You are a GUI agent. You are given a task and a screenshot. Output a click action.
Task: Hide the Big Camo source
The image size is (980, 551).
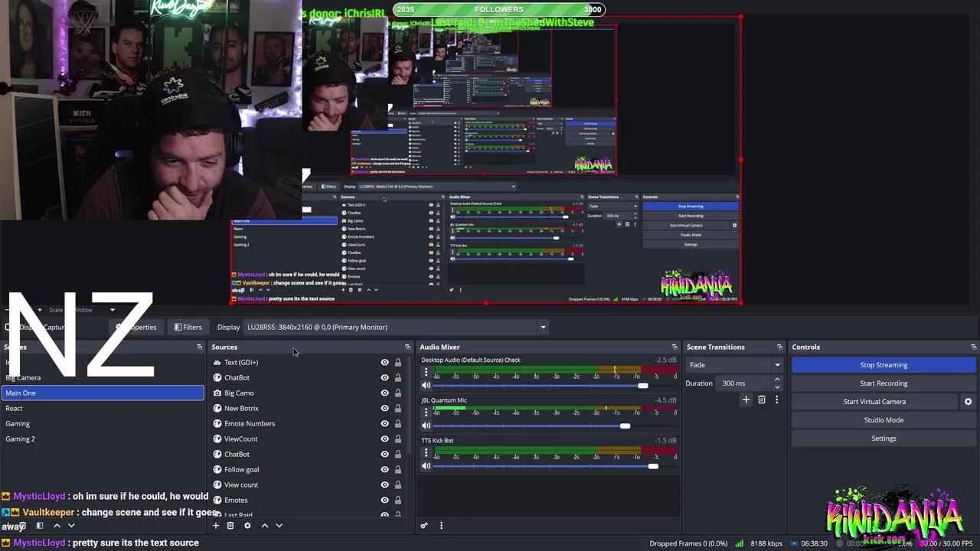pos(384,393)
